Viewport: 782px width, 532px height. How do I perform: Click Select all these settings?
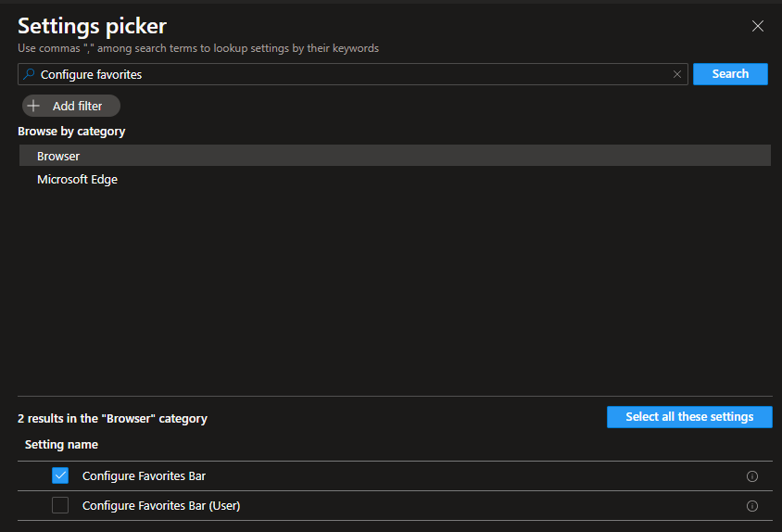click(689, 417)
